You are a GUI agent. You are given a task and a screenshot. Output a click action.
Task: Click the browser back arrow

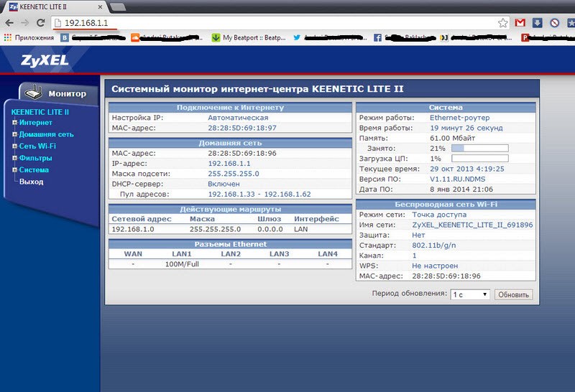pos(9,23)
